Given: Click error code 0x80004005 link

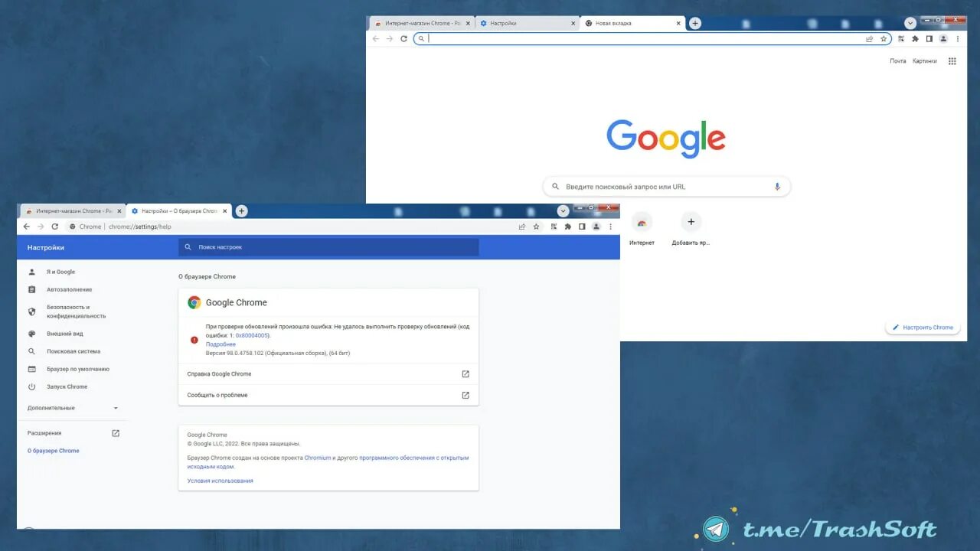Looking at the screenshot, I should (251, 335).
